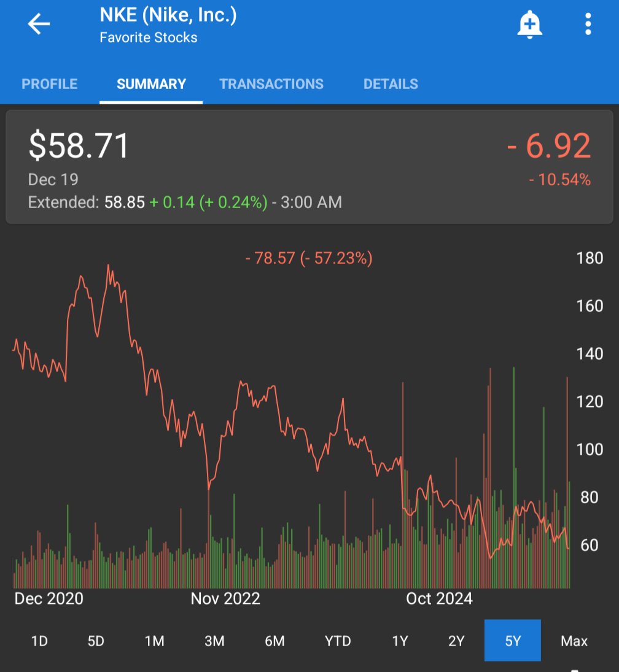Tap the $58.71 current price
619x672 pixels.
pos(79,145)
